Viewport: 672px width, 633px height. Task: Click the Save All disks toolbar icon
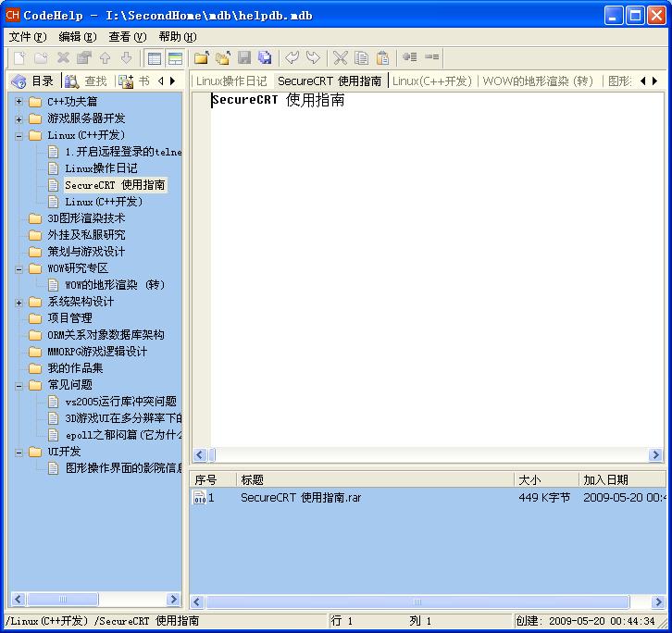pyautogui.click(x=265, y=58)
